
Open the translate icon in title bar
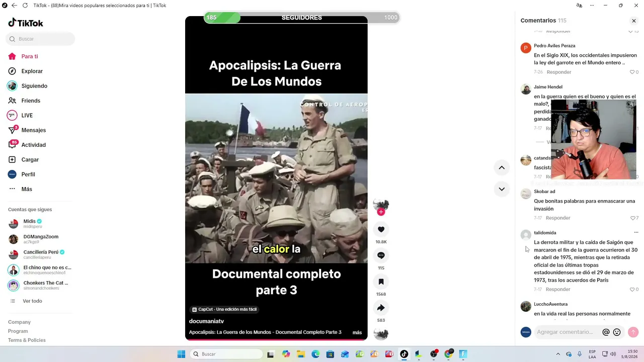pyautogui.click(x=579, y=6)
